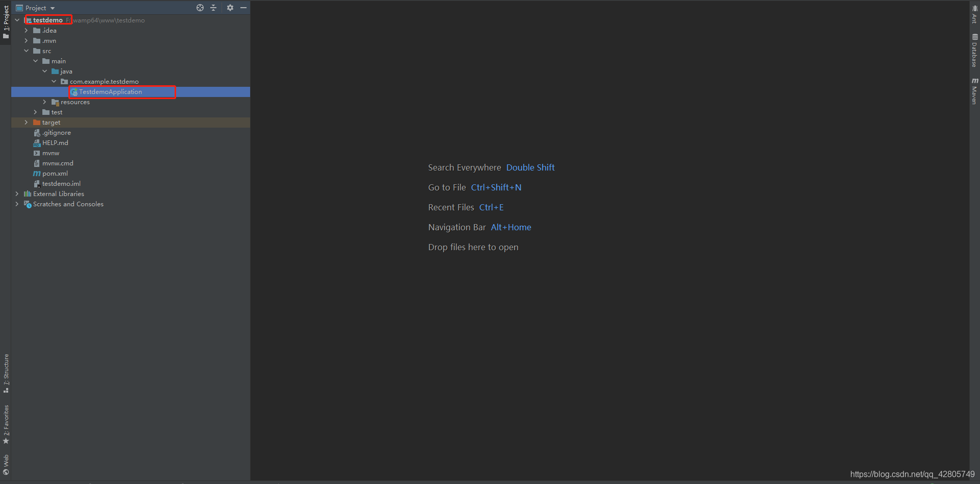Expand the .idea folder
The height and width of the screenshot is (484, 980).
(x=26, y=30)
